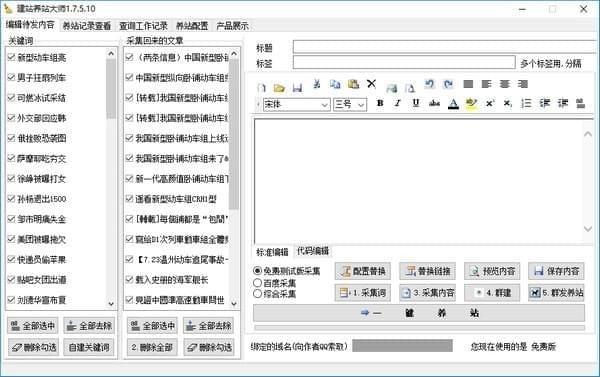
Task: Click progress bar below 一键养站
Action: [419, 328]
